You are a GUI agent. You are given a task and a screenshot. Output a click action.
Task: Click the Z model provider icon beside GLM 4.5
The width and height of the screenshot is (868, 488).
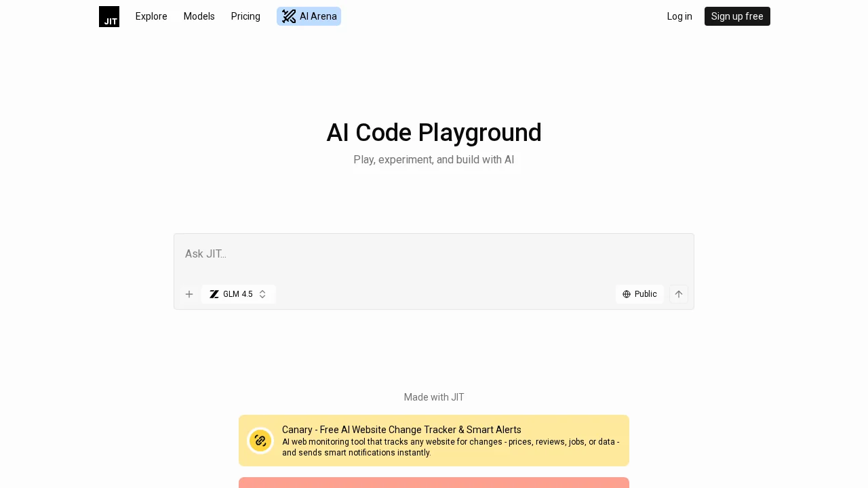pos(214,294)
